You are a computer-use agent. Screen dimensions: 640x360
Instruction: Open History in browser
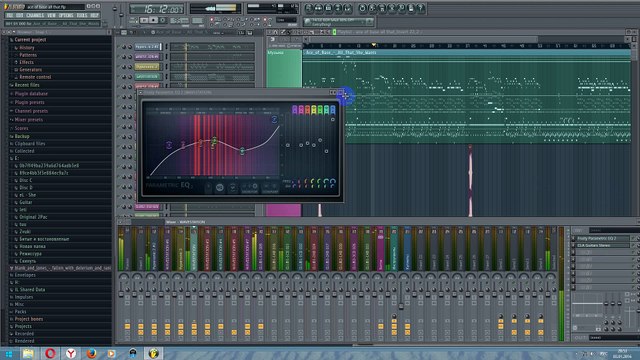pyautogui.click(x=27, y=48)
